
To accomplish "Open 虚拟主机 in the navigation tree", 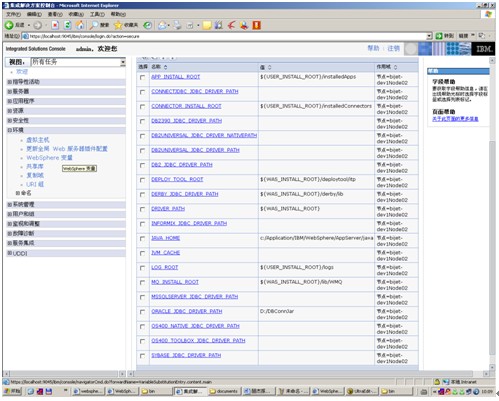I will click(38, 140).
